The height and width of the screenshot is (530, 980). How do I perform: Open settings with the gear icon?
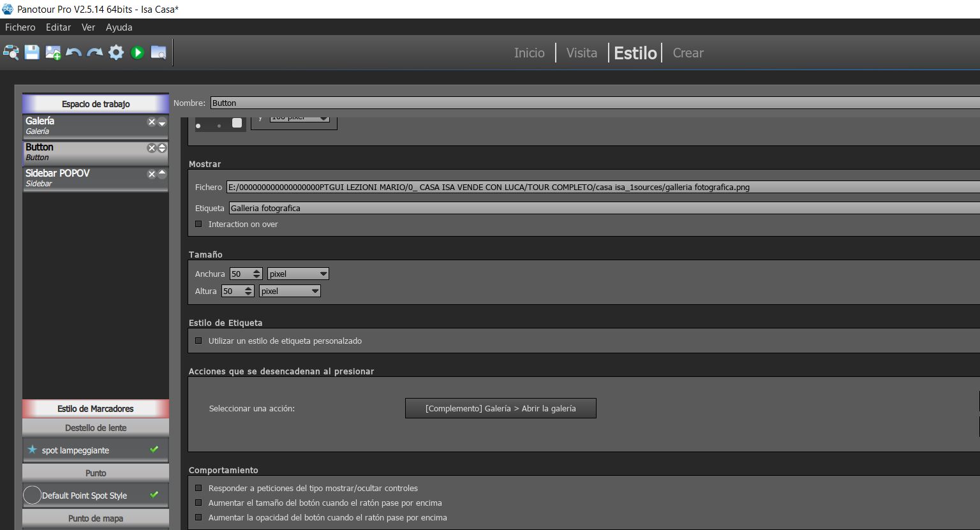116,52
